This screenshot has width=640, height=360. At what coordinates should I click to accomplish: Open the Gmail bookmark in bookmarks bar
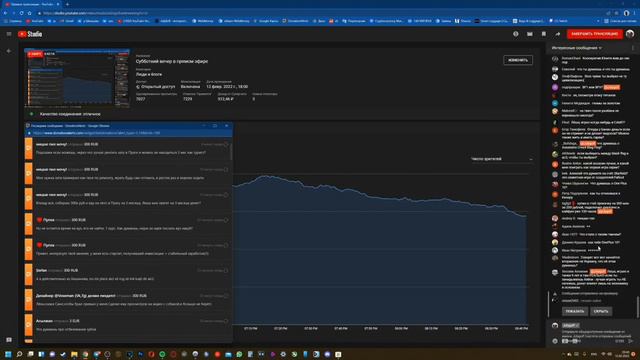click(x=67, y=21)
